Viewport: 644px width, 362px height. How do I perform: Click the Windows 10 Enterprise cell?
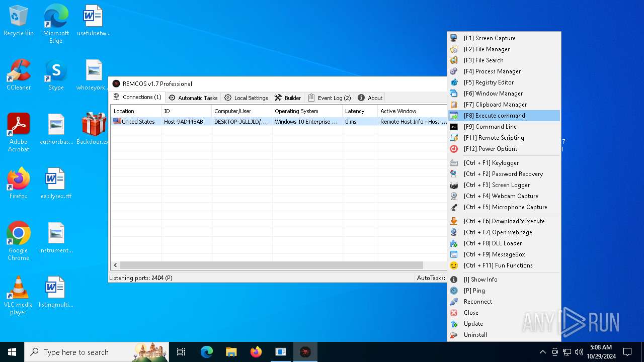307,122
